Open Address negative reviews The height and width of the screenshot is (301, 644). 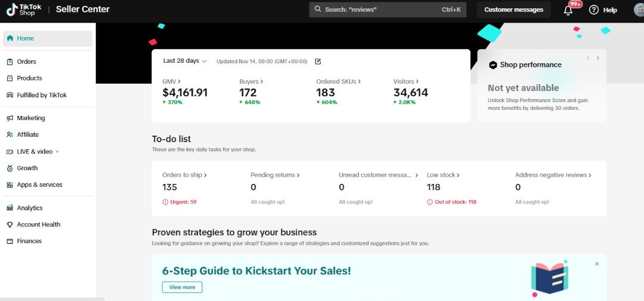553,175
